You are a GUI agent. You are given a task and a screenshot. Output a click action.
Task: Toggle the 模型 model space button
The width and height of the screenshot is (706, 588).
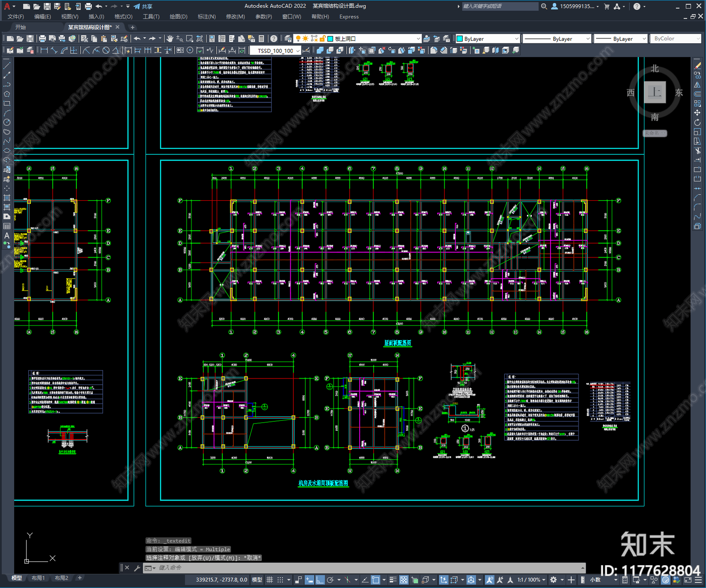pyautogui.click(x=257, y=580)
